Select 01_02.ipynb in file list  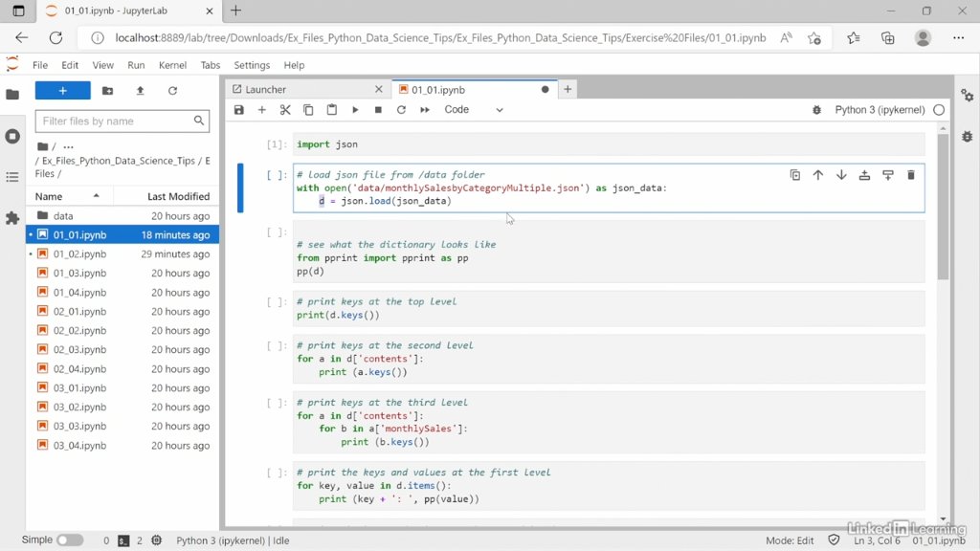click(x=122, y=253)
